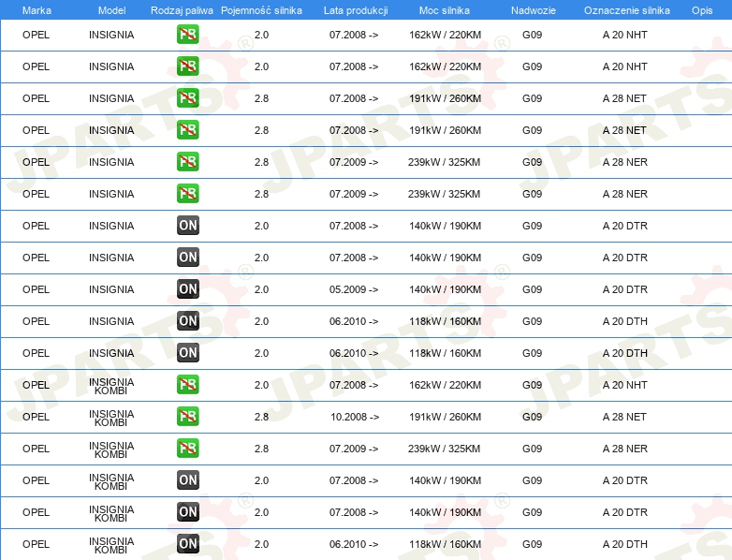Click the Rodzaj paliwa column header

coord(182,10)
